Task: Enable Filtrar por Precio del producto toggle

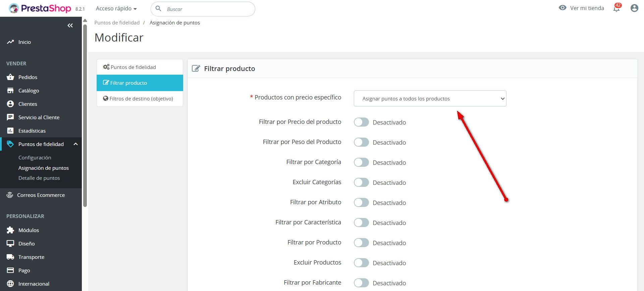Action: coord(361,122)
